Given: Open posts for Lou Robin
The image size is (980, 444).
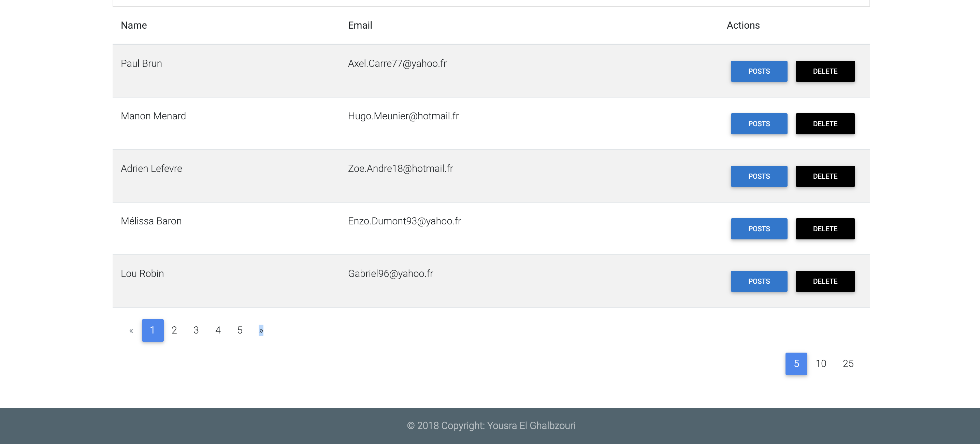Looking at the screenshot, I should point(759,281).
